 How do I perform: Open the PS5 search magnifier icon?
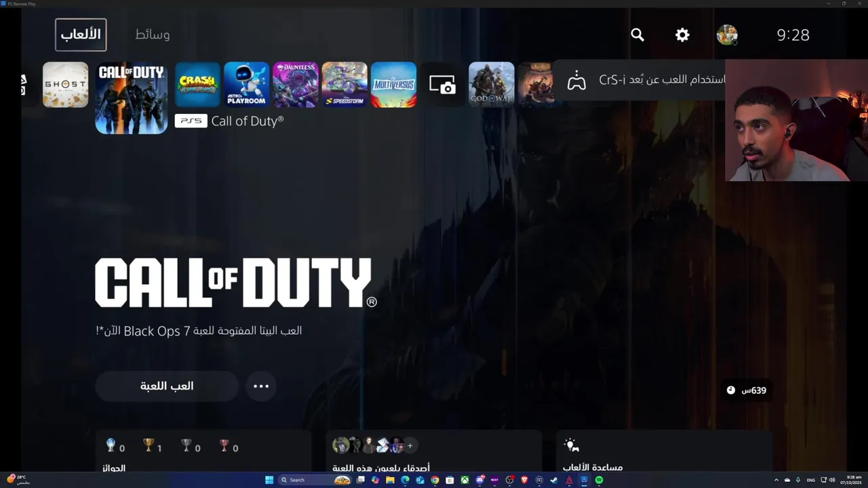pyautogui.click(x=637, y=35)
